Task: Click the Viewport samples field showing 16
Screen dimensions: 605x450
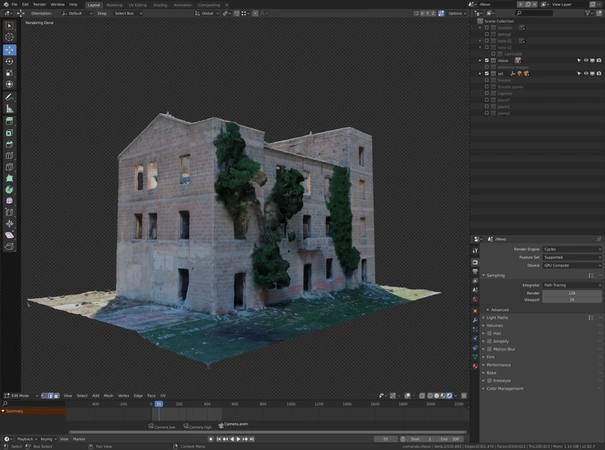Action: [x=572, y=300]
